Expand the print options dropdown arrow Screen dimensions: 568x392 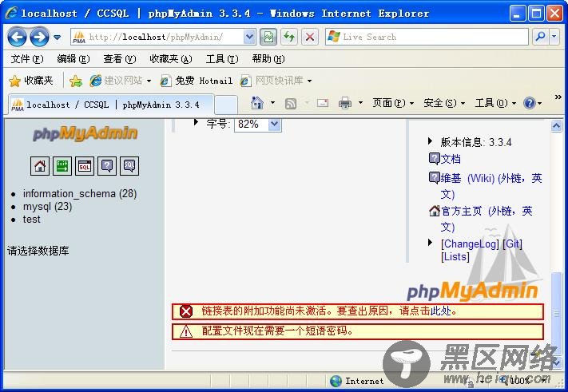pos(360,103)
